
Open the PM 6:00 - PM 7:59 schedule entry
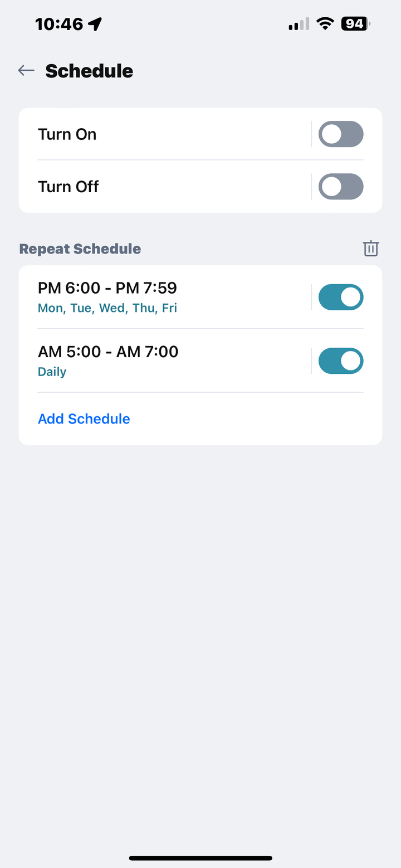tap(165, 297)
